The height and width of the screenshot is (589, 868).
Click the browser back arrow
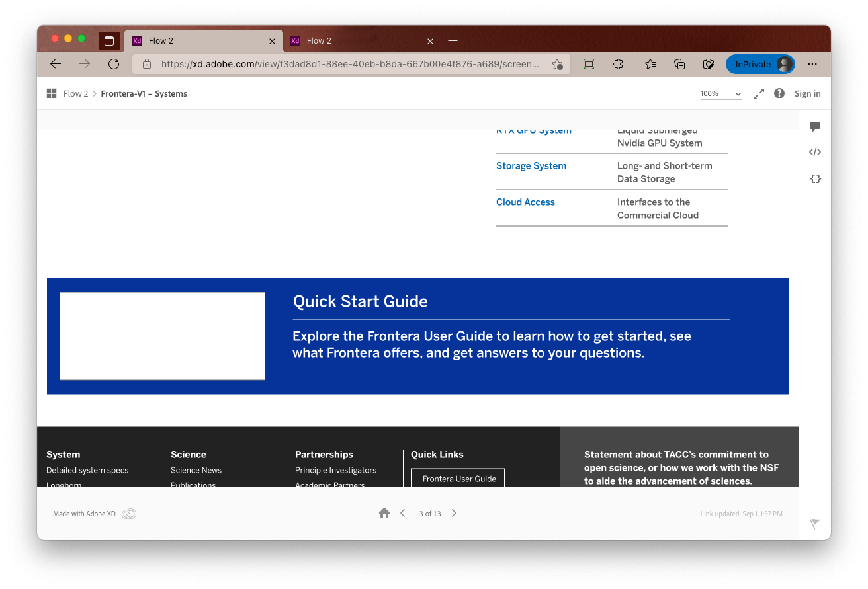(56, 64)
